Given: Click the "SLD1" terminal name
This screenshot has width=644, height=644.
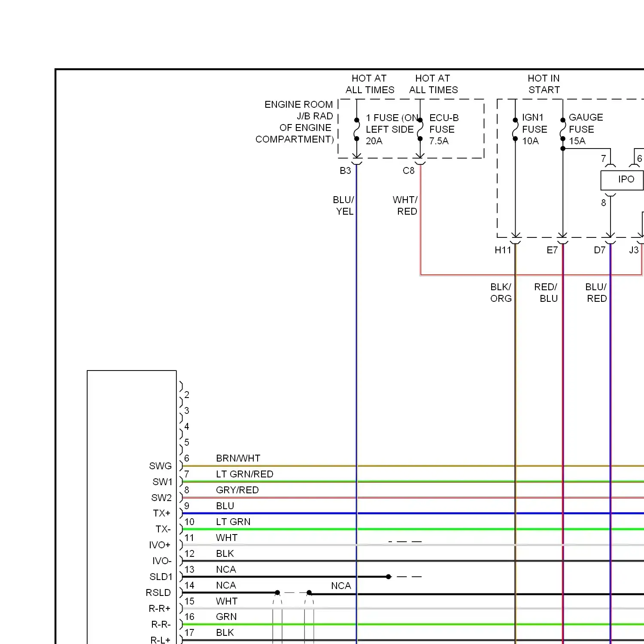Looking at the screenshot, I should click(x=161, y=577).
